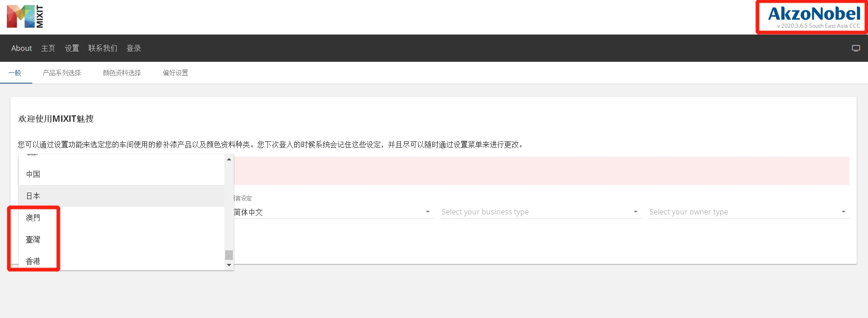868x318 pixels.
Task: Expand the 简体中文 language dropdown
Action: pos(331,212)
